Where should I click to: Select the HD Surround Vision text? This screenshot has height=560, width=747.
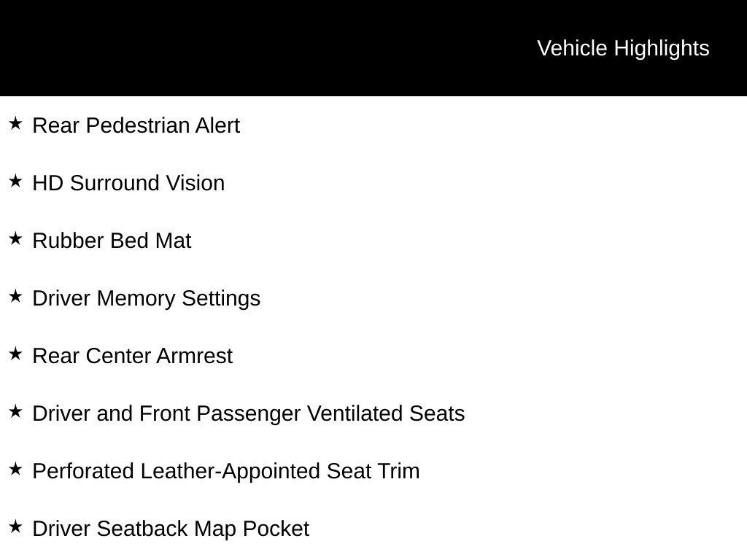coord(128,183)
